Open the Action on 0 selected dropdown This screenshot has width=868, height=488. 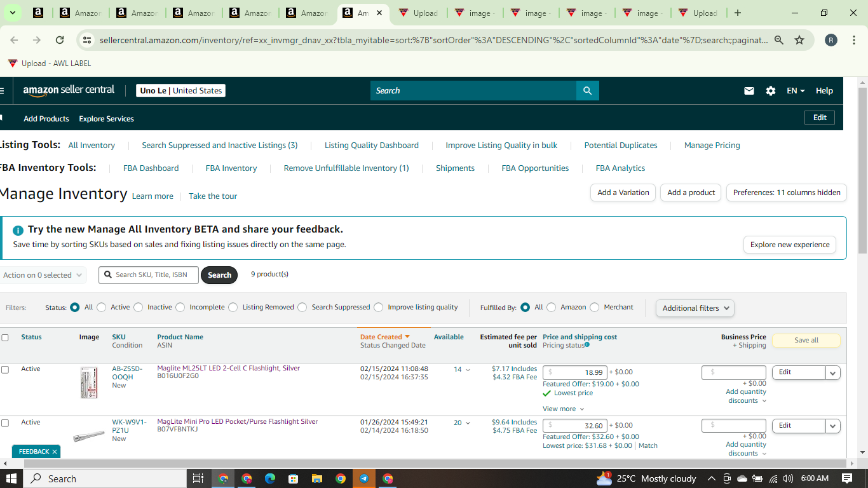43,275
